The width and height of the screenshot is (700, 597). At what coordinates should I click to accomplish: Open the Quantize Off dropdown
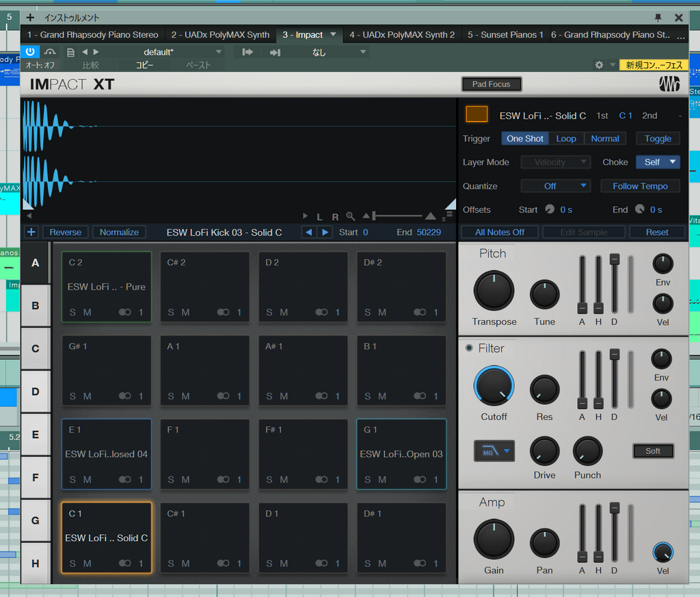point(555,186)
